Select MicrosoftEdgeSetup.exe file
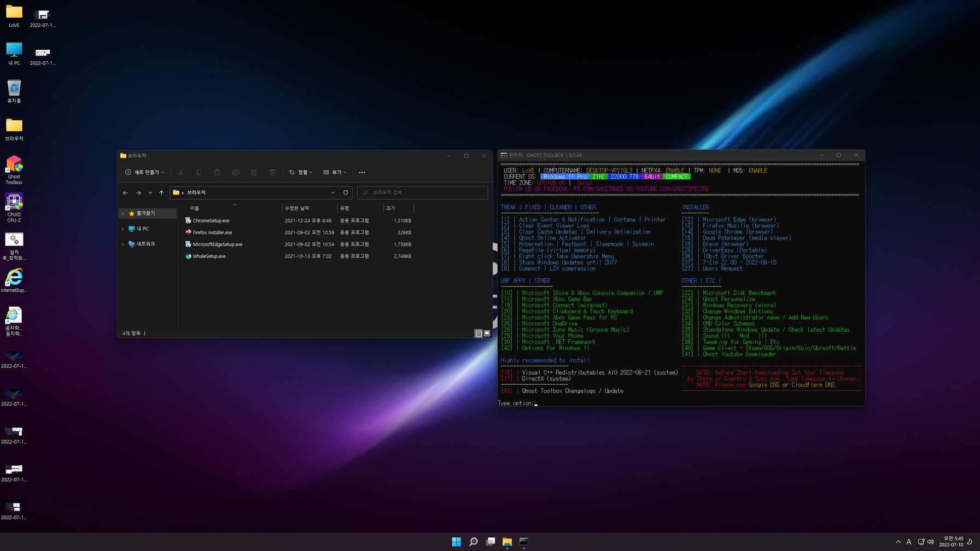 pyautogui.click(x=217, y=244)
